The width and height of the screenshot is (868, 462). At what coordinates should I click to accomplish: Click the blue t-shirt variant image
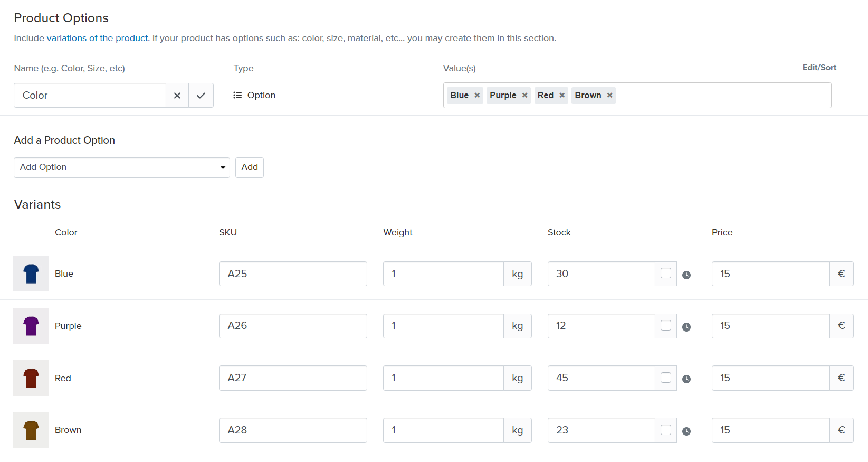pos(31,274)
